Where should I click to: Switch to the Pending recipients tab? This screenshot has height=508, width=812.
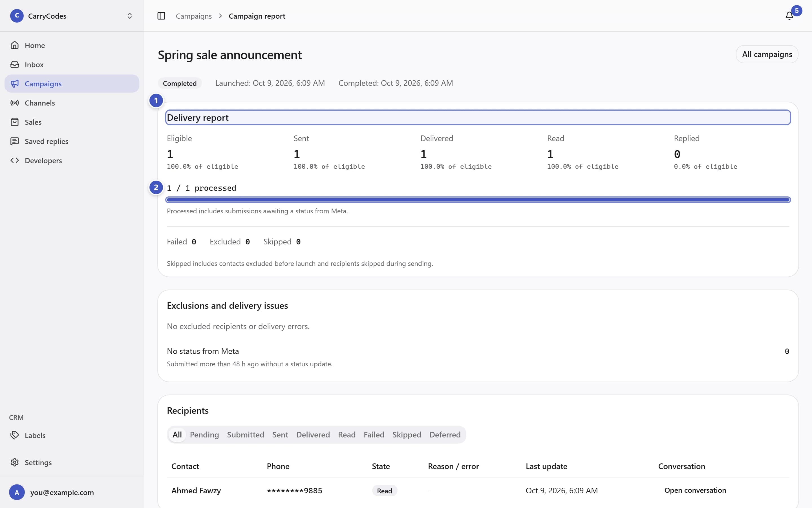pyautogui.click(x=204, y=434)
